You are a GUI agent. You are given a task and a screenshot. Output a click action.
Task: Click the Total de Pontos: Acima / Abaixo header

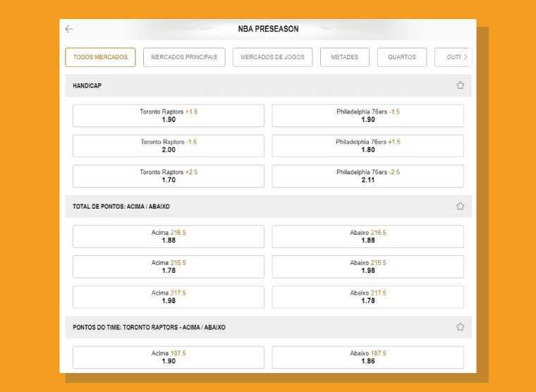coord(268,207)
